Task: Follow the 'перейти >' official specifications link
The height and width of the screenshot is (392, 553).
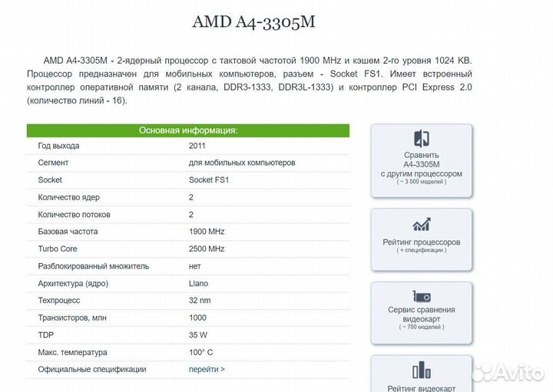Action: point(207,369)
